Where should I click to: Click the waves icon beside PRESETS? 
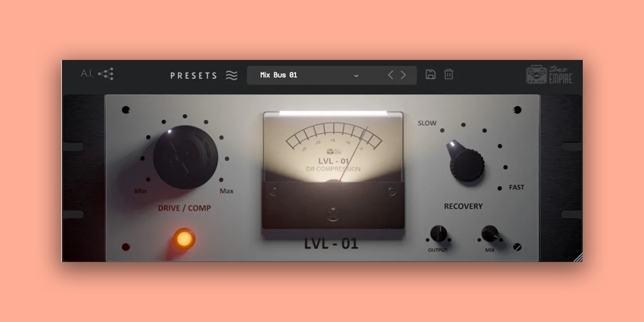232,75
